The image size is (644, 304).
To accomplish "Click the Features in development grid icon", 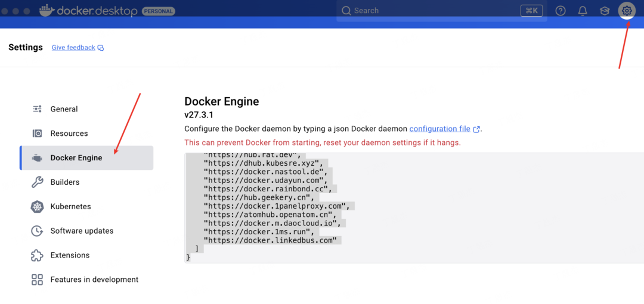I will [38, 280].
